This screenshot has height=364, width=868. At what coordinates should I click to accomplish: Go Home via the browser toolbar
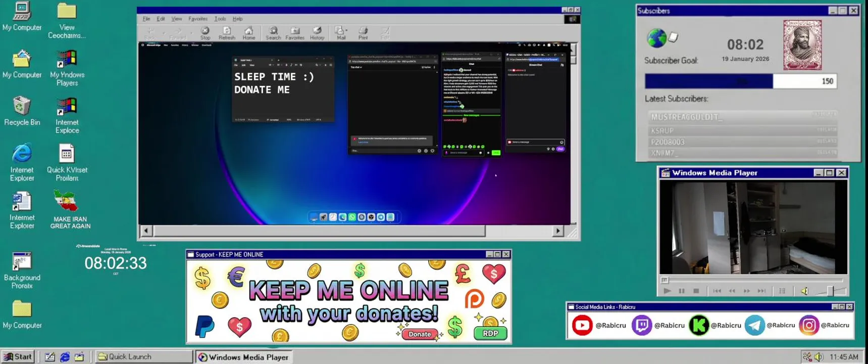click(248, 33)
